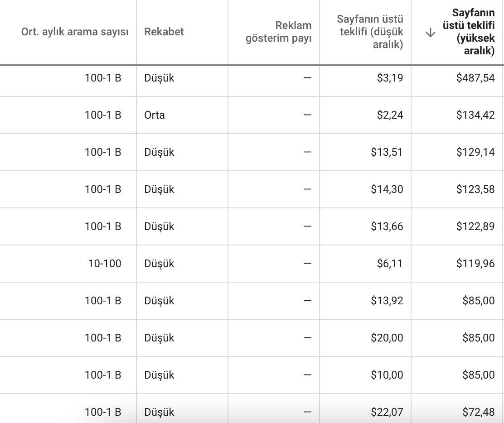Click the $134,42 high bid value
This screenshot has height=423, width=504.
(x=475, y=115)
